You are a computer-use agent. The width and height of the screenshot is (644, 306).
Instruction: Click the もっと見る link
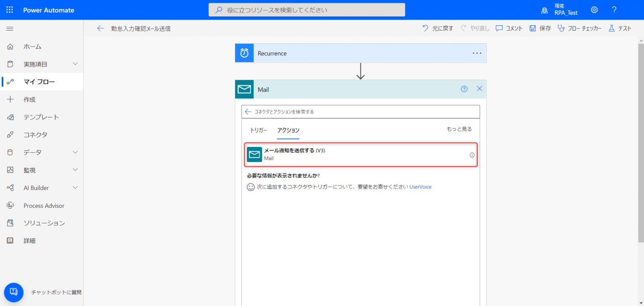pos(459,128)
